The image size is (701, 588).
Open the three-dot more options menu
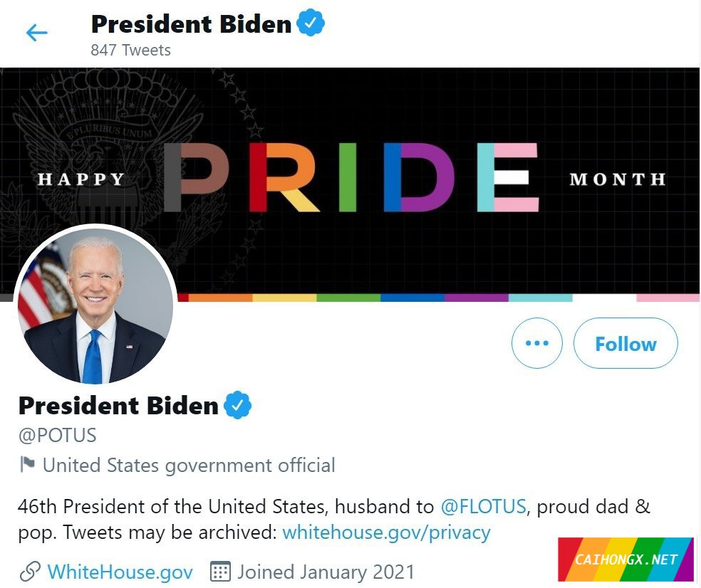tap(536, 343)
